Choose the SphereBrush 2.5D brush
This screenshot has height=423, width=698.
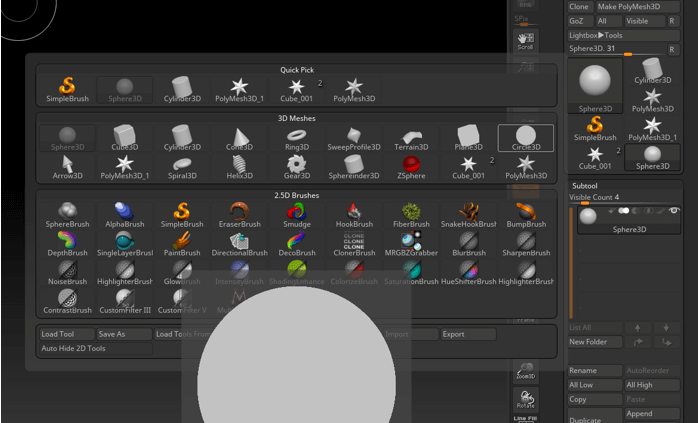tap(67, 216)
